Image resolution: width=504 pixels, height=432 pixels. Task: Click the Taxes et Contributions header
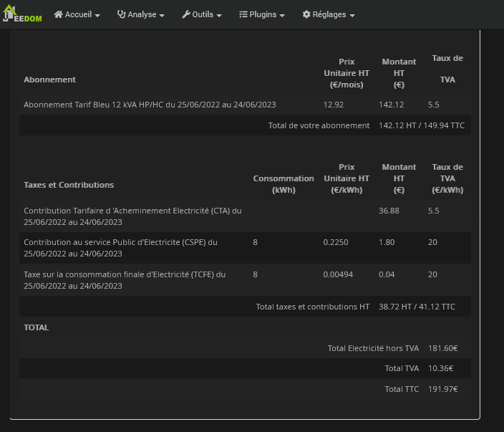69,184
